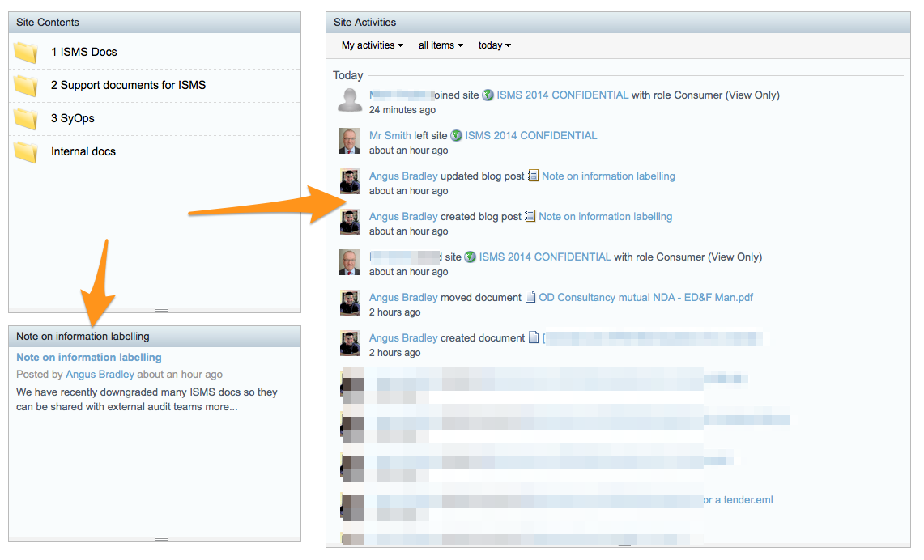Click the Mr Smith name link in activities

[390, 135]
